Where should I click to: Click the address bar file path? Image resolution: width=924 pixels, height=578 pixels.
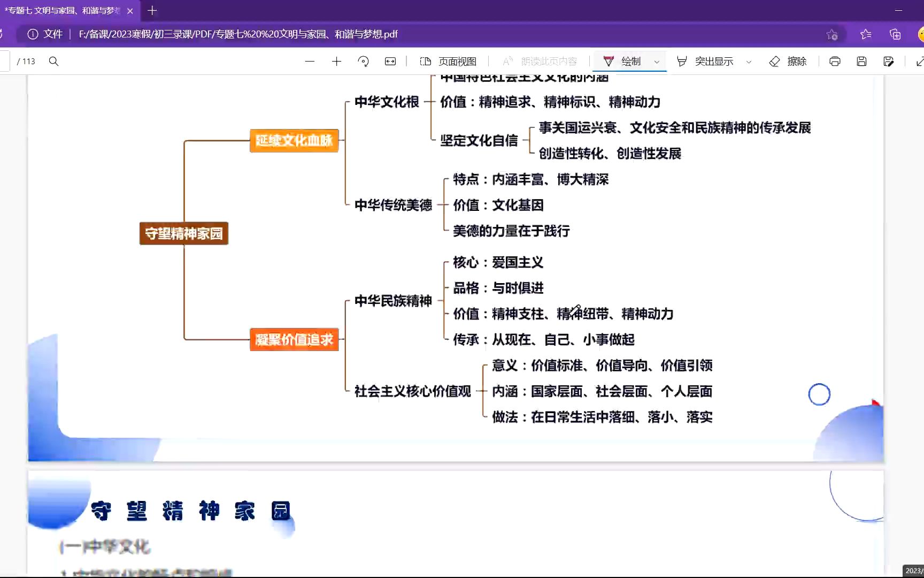tap(238, 34)
